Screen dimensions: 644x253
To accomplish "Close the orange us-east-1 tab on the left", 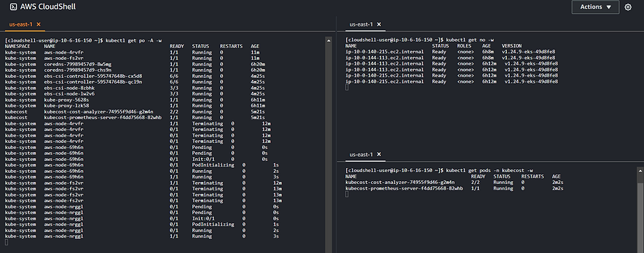I will click(38, 24).
